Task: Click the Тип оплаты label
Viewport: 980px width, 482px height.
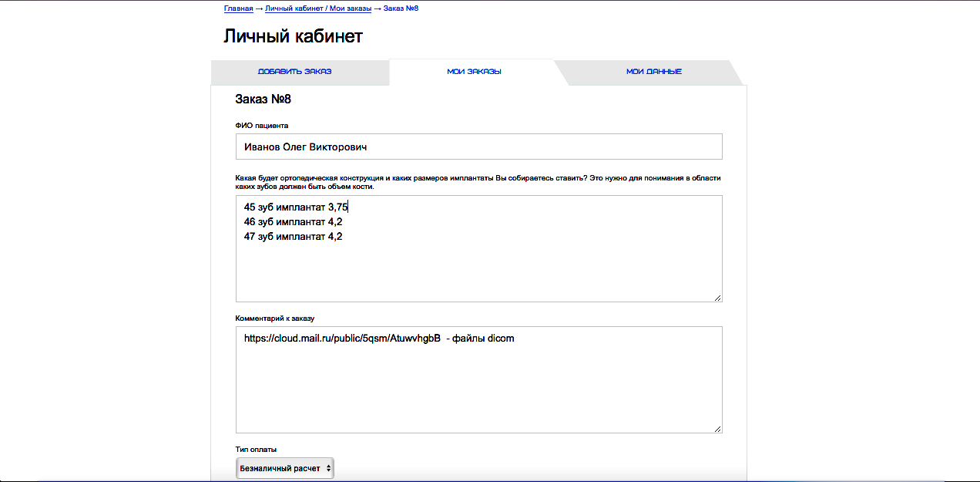Action: 256,449
